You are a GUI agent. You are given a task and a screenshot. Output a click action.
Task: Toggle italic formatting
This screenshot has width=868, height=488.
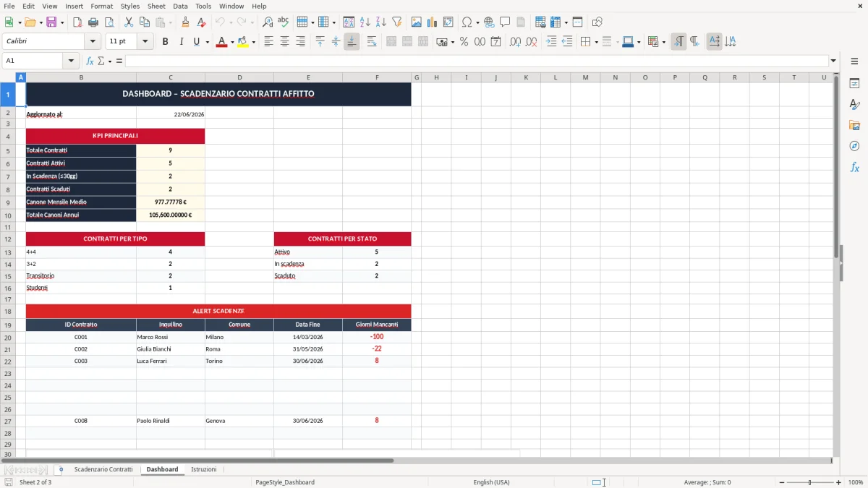[x=181, y=42]
